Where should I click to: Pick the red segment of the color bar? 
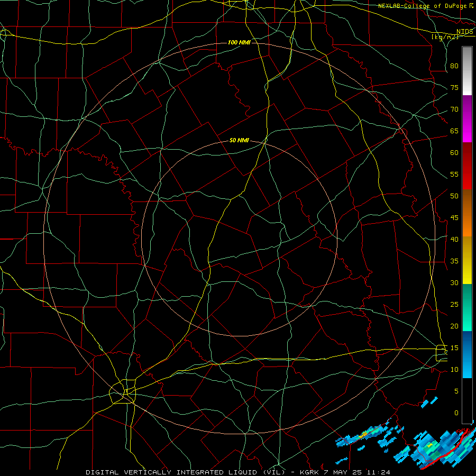467,166
